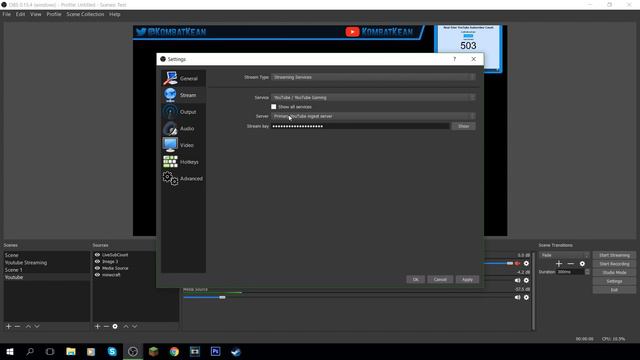Mute the -4.2 dB mixer channel

pos(518,280)
